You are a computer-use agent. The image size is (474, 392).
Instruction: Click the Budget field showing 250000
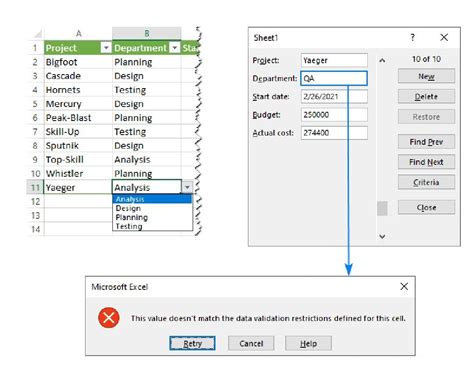tap(334, 115)
